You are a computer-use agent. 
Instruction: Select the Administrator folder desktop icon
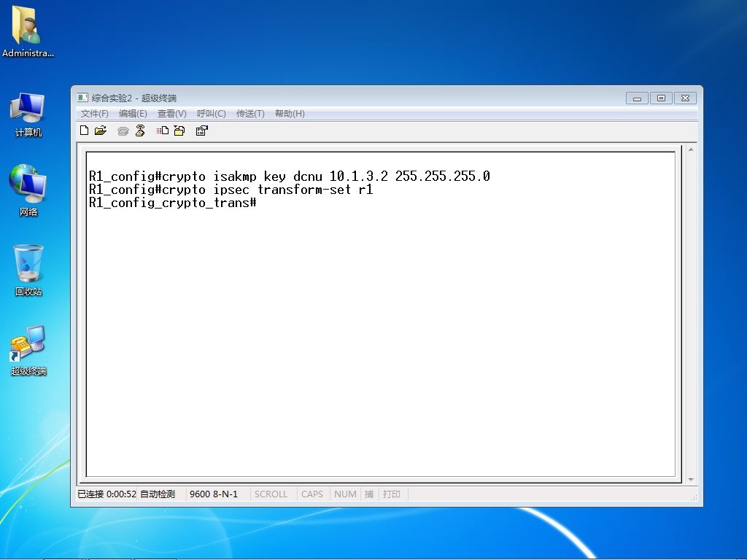[28, 32]
